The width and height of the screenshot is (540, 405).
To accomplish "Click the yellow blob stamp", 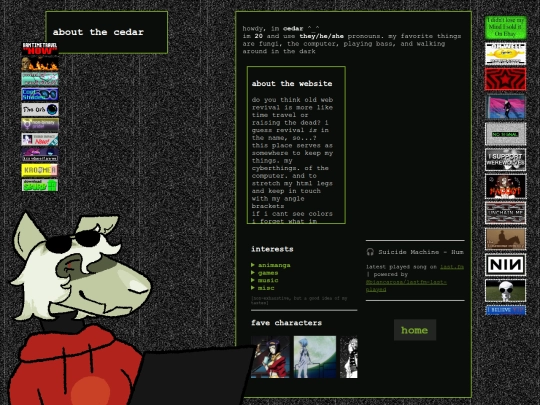I will [505, 54].
